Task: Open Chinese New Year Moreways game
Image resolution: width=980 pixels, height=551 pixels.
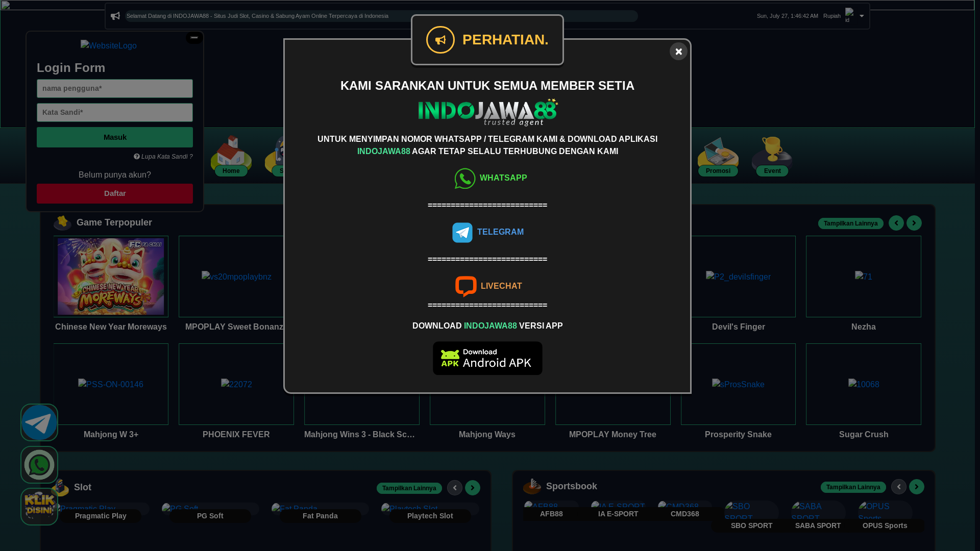Action: (x=111, y=277)
